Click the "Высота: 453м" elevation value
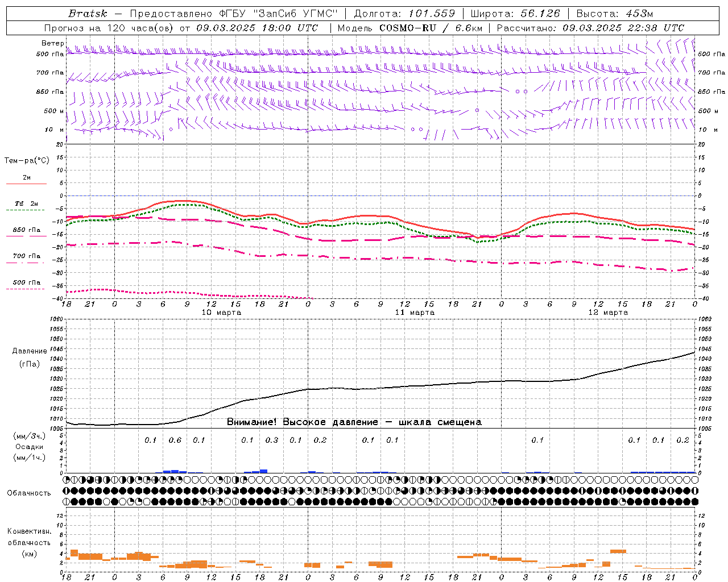 pos(615,13)
